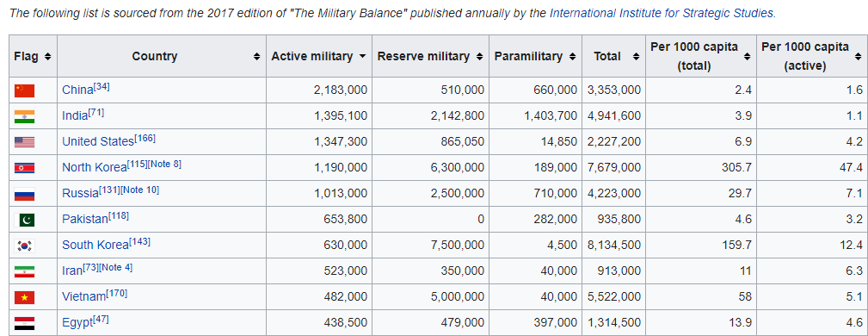Sort by Per 1000 capita (active)
Viewport: 868px width, 336px height.
click(858, 56)
